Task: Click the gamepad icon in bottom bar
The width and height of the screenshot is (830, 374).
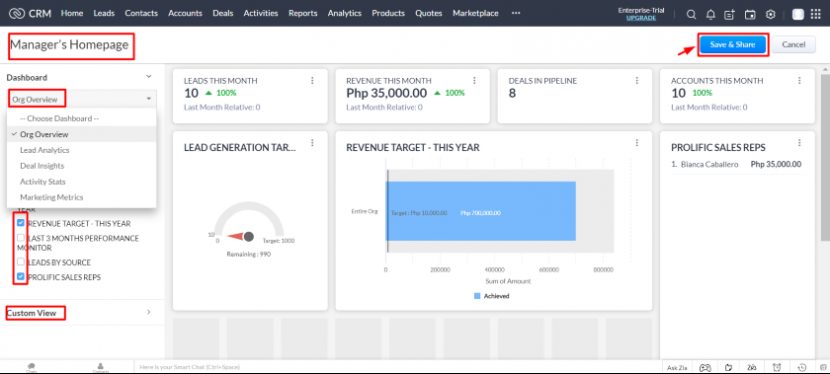Action: pos(705,368)
